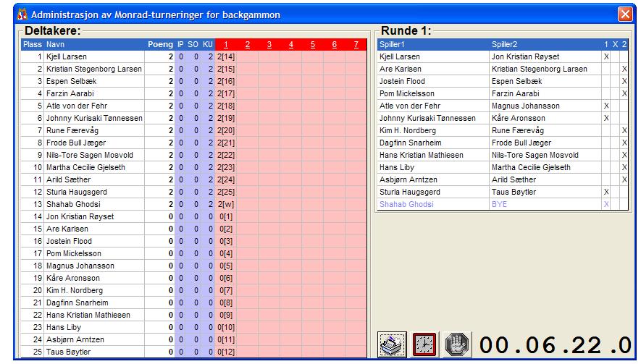641x364 pixels.
Task: Close the Monrad tournament window
Action: (625, 14)
